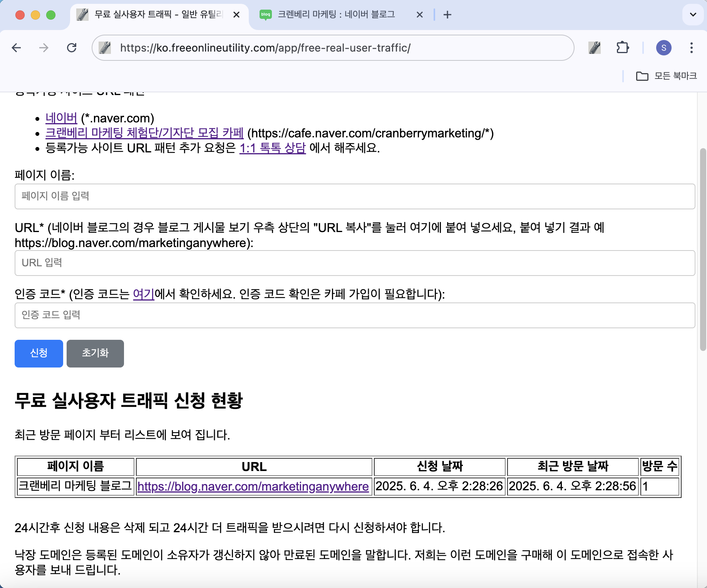Image resolution: width=707 pixels, height=588 pixels.
Task: Open the Extensions puzzle icon
Action: point(623,48)
